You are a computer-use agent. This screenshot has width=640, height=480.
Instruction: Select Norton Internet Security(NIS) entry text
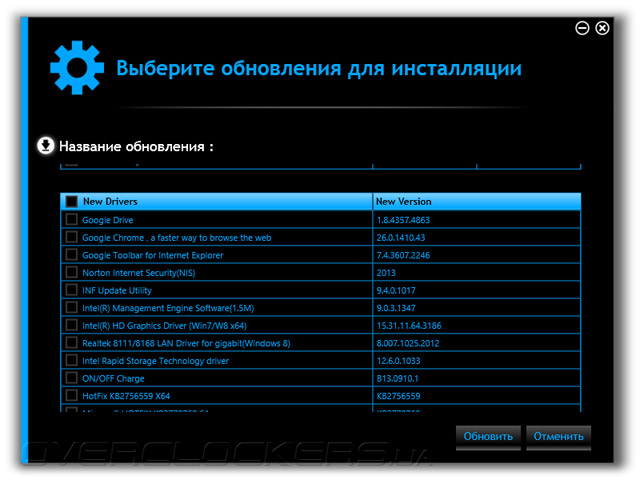tap(139, 273)
